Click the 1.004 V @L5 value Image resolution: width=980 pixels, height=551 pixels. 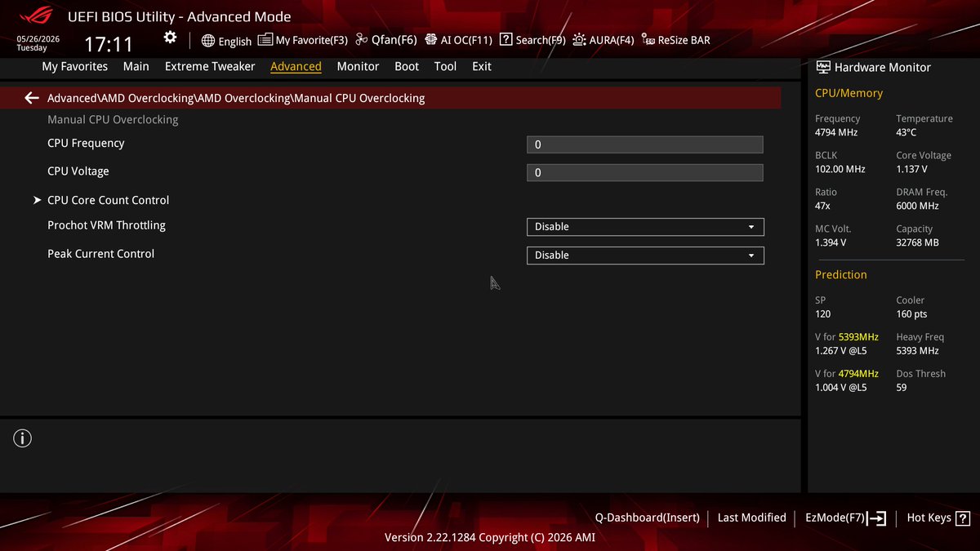[840, 388]
